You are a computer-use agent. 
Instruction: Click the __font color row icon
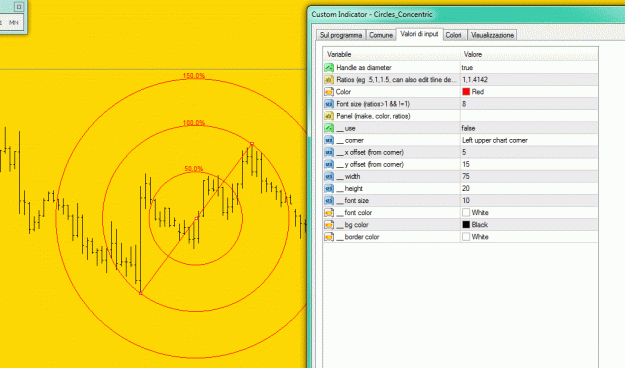tap(329, 213)
